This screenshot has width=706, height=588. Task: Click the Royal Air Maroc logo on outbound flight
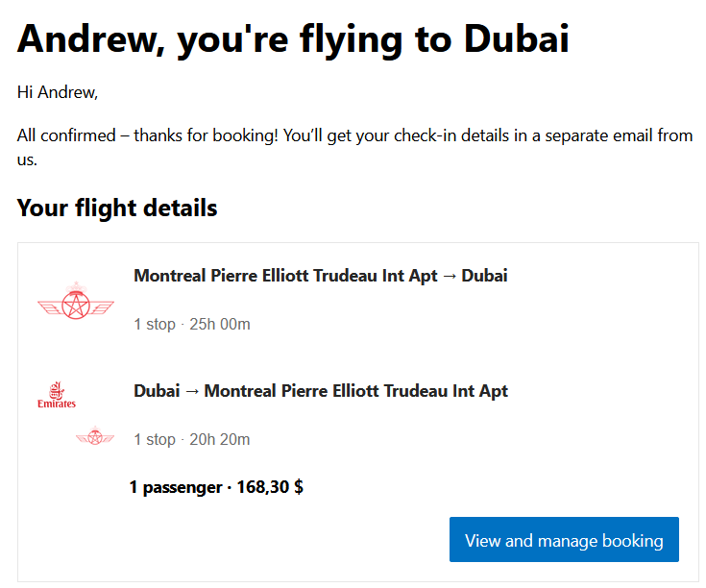(76, 301)
